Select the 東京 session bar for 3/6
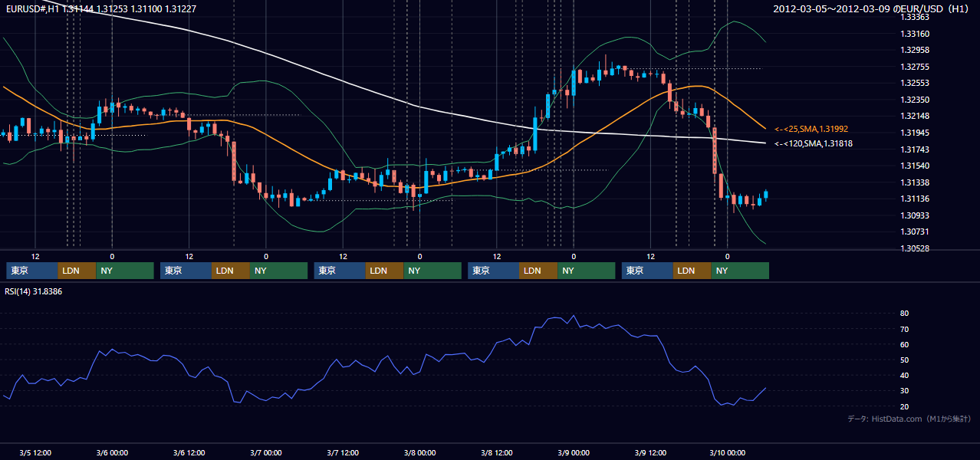The width and height of the screenshot is (980, 460). (x=186, y=271)
